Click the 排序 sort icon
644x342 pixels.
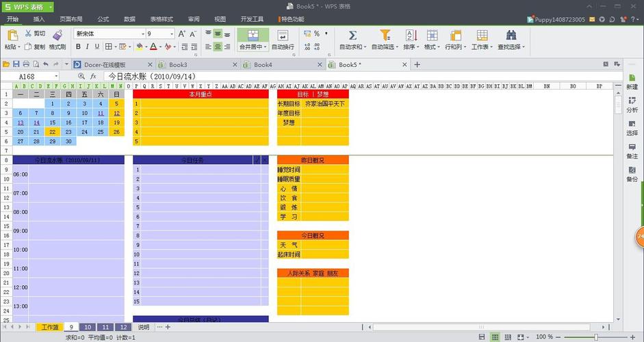(411, 35)
